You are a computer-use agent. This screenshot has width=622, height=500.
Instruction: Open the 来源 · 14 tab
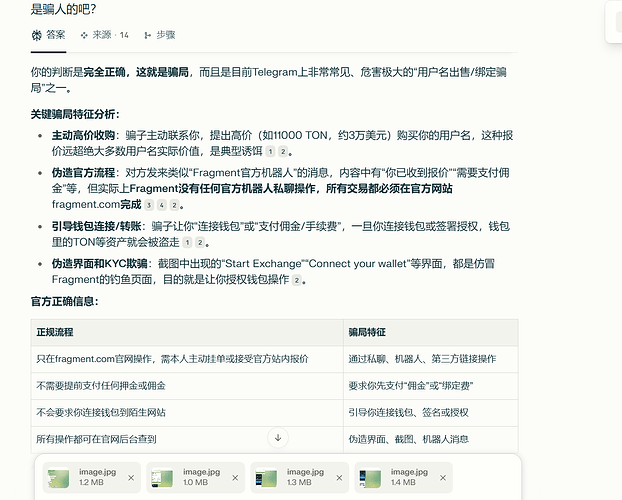tap(105, 35)
